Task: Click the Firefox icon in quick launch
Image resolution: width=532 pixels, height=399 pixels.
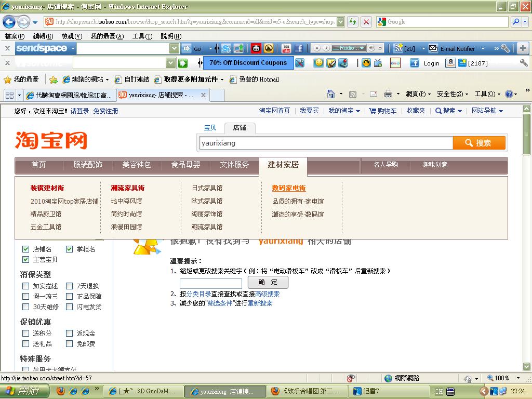Action: click(x=60, y=391)
